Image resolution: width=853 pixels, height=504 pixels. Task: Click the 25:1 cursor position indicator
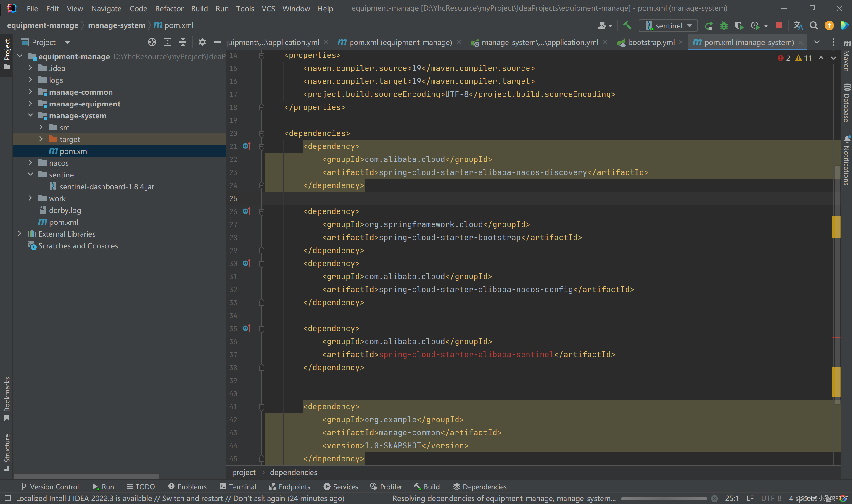click(x=732, y=499)
